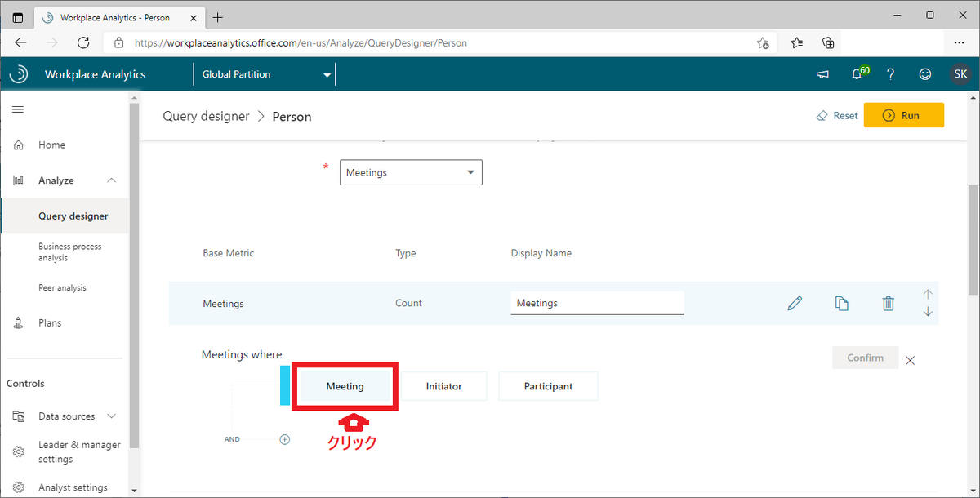This screenshot has height=498, width=980.
Task: Move the Meetings metric up with arrow
Action: (x=928, y=294)
